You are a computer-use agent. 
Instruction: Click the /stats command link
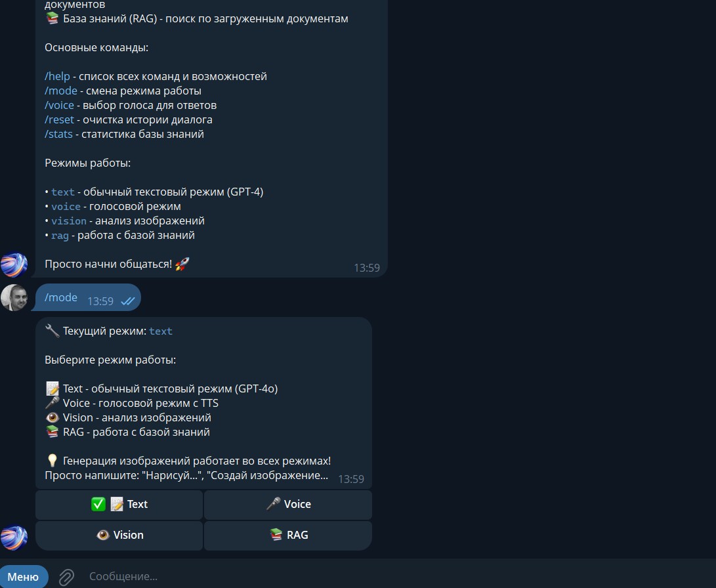click(x=58, y=135)
